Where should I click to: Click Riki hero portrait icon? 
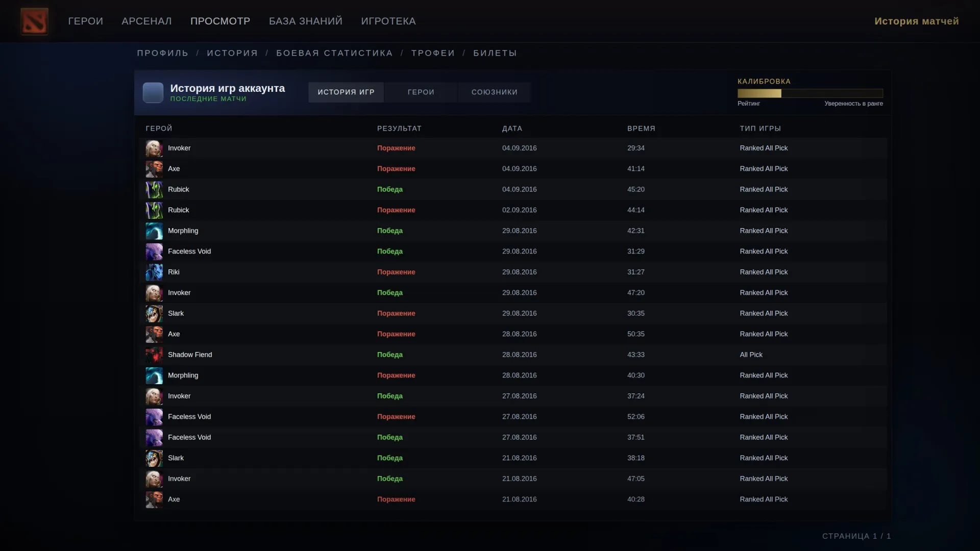point(154,272)
